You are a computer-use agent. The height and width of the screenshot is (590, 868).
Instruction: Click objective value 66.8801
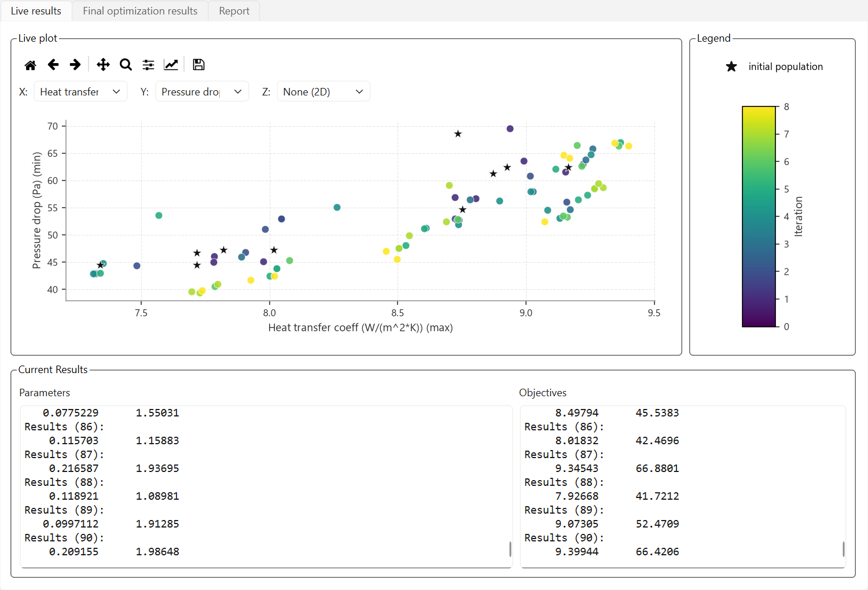coord(657,469)
